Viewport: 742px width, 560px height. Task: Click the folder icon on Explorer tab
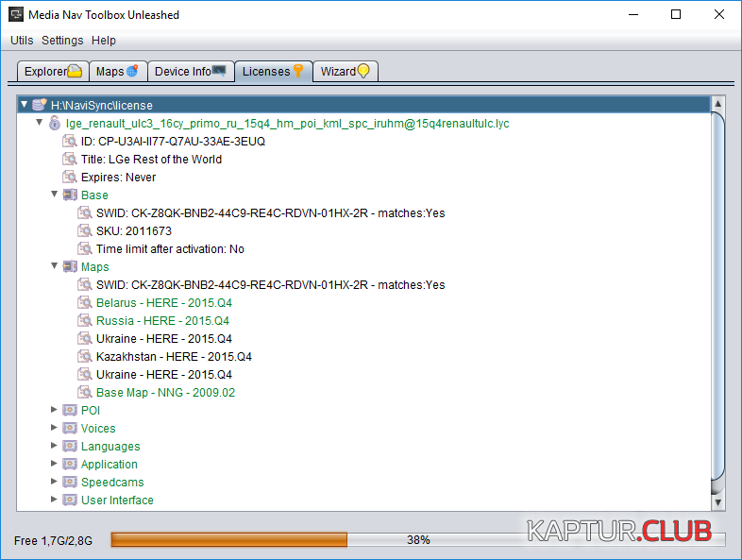75,71
